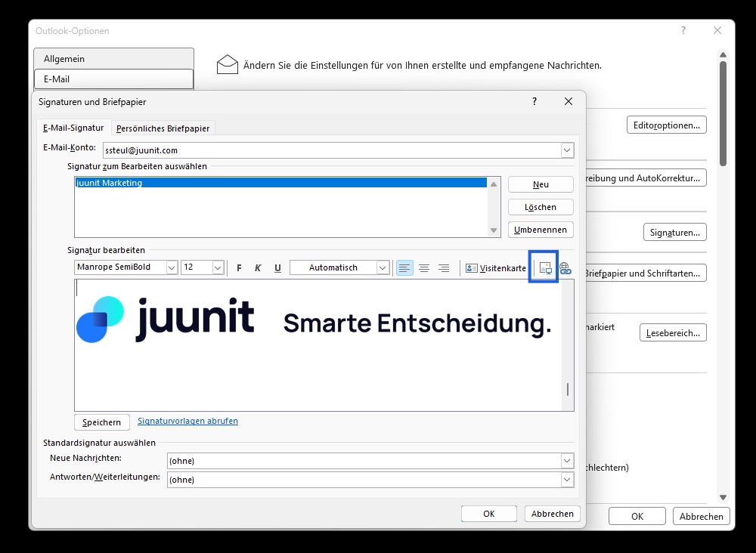The image size is (756, 553).
Task: Click the E-Mail-Konto field ssteul@juunit.com
Action: point(332,150)
